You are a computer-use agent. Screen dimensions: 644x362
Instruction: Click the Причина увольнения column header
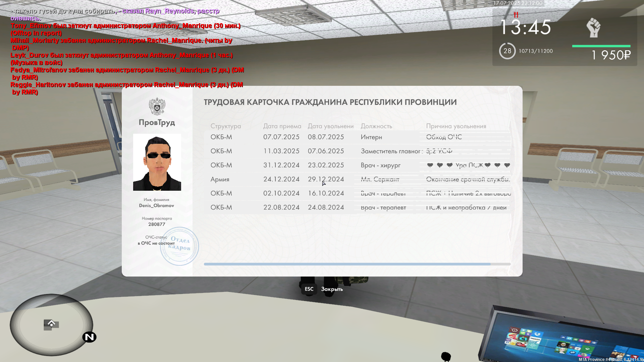(x=456, y=126)
